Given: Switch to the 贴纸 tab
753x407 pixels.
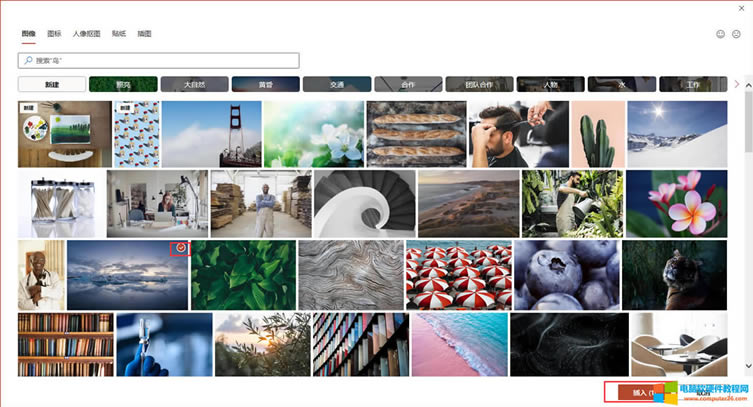Looking at the screenshot, I should coord(119,34).
